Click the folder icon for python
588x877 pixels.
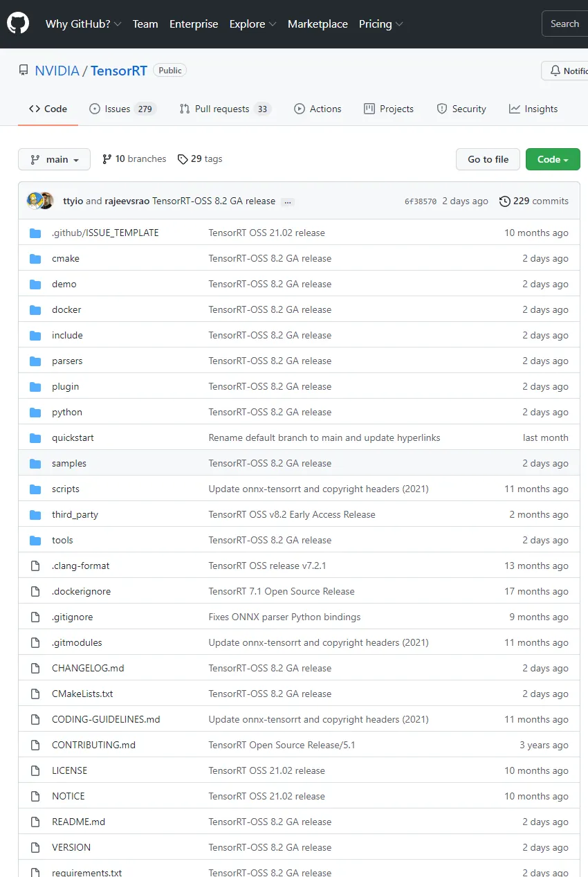[x=35, y=412]
